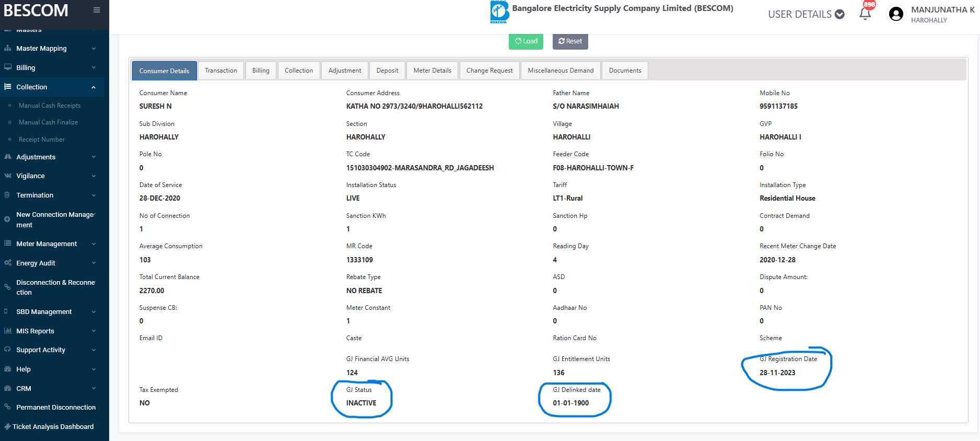Viewport: 980px width, 441px height.
Task: Click the user avatar profile icon
Action: (x=896, y=14)
